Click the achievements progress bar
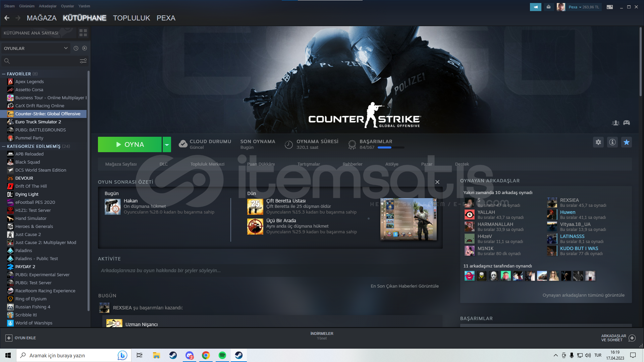The height and width of the screenshot is (362, 644). pos(390,147)
